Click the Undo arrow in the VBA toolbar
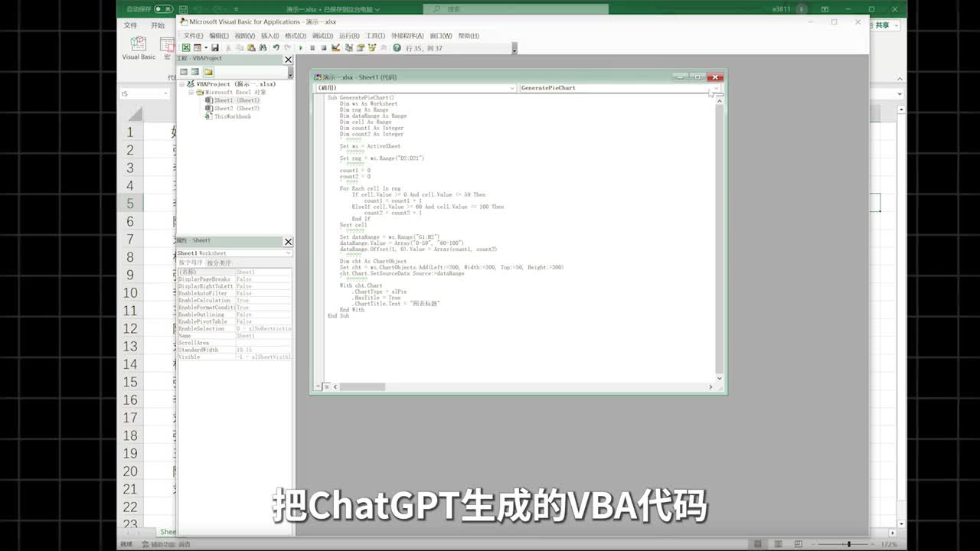The image size is (980, 551). point(276,48)
